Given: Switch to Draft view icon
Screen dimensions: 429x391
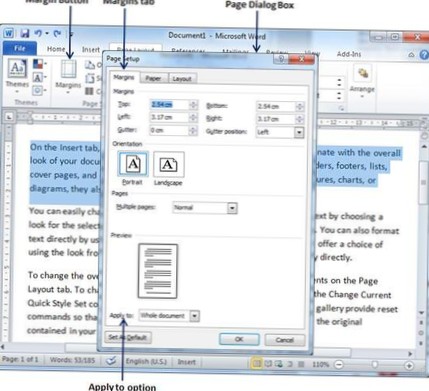Looking at the screenshot, I should tap(301, 364).
